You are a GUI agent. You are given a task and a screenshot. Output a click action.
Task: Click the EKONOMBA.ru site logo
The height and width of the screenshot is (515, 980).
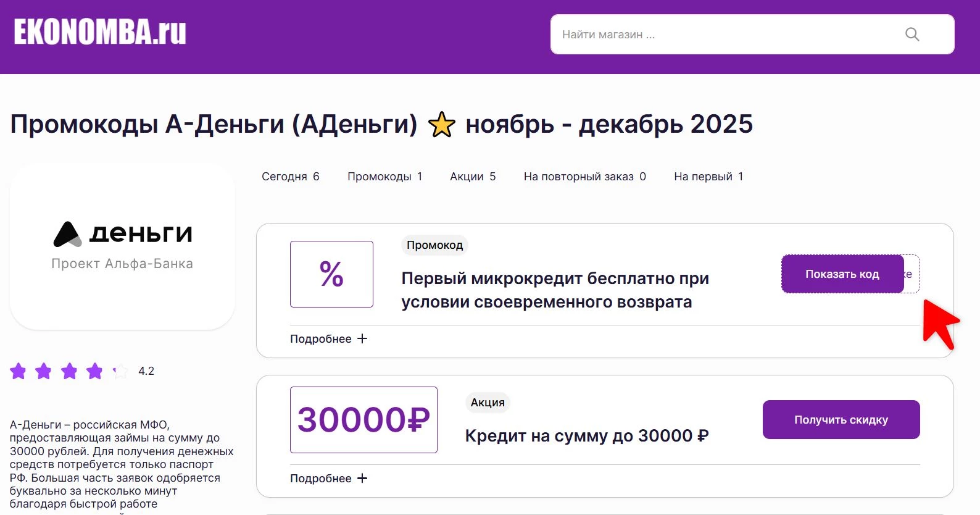pos(100,32)
